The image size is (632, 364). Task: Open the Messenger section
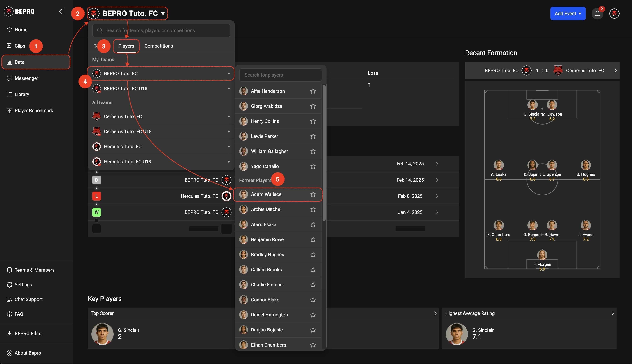tap(26, 78)
